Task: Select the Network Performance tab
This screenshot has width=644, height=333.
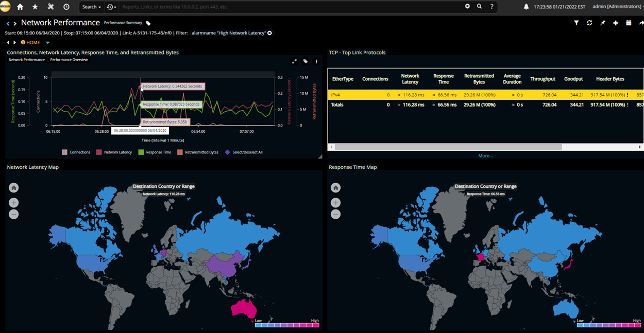Action: click(x=27, y=60)
